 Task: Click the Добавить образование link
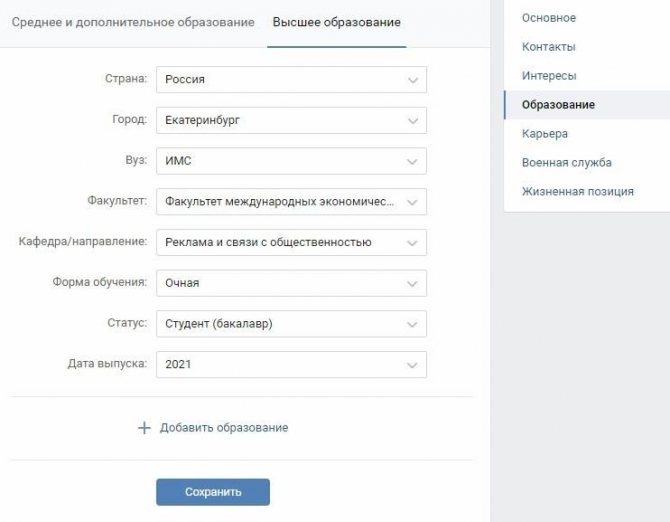224,428
